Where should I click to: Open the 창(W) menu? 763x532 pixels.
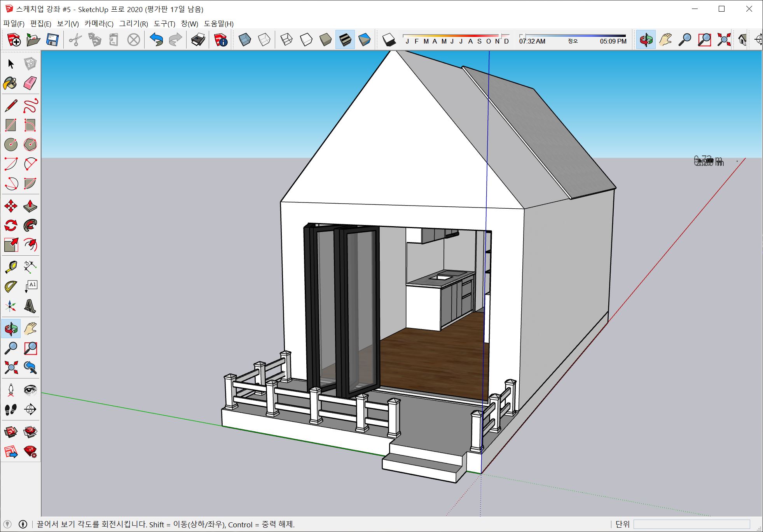pyautogui.click(x=190, y=24)
